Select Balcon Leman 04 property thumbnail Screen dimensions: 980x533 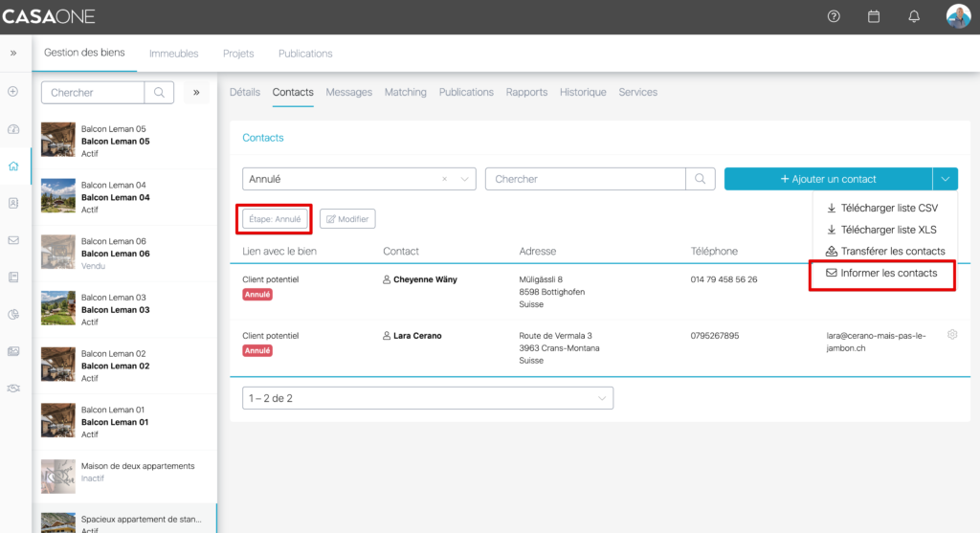(58, 197)
